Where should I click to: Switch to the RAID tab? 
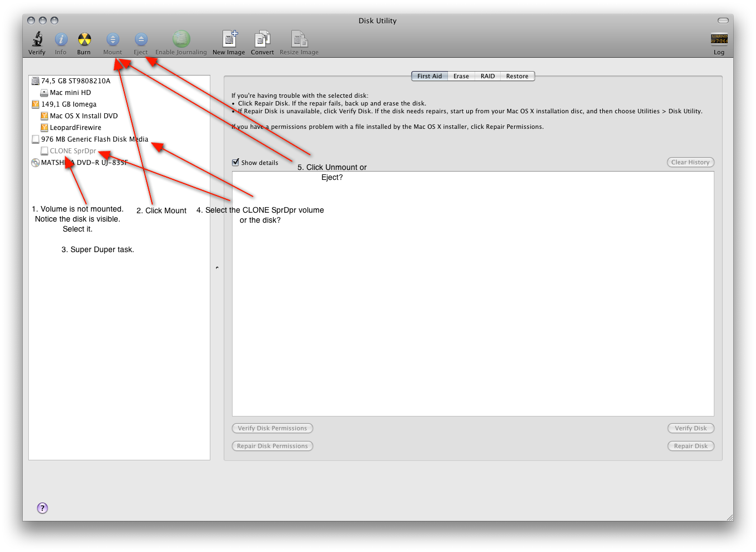[488, 76]
